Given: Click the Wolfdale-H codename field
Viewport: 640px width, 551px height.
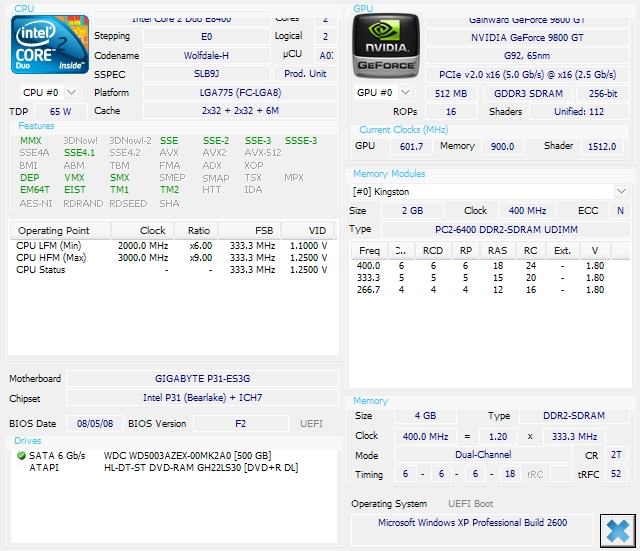Looking at the screenshot, I should tap(207, 56).
